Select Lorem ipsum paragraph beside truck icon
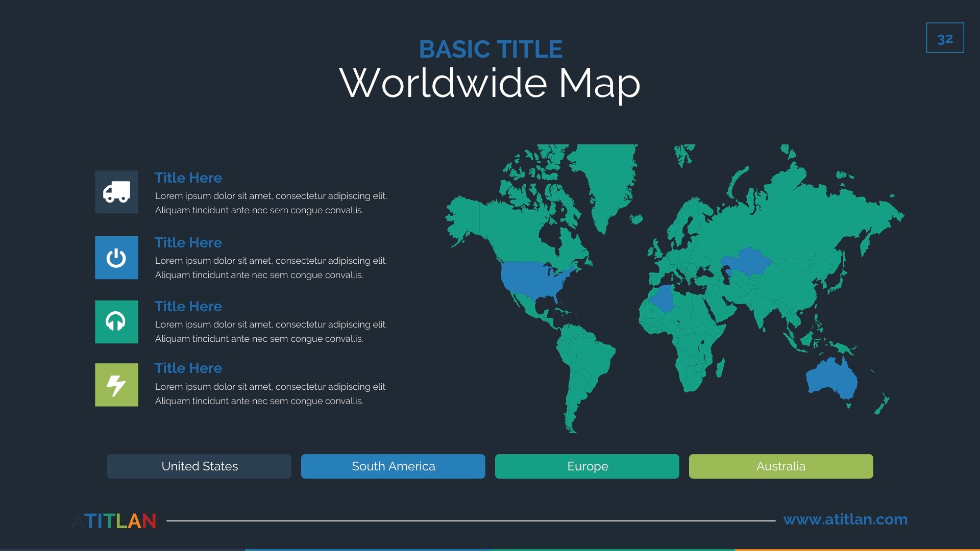Viewport: 980px width, 551px height. [271, 203]
